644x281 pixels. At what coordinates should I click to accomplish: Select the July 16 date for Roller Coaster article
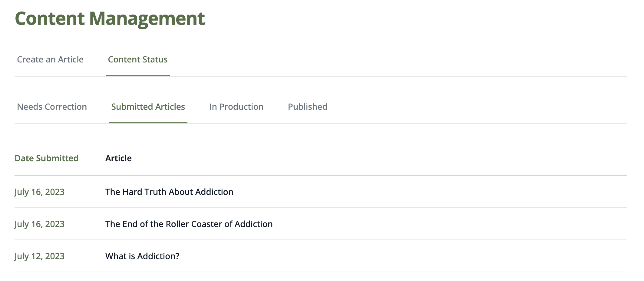click(40, 224)
